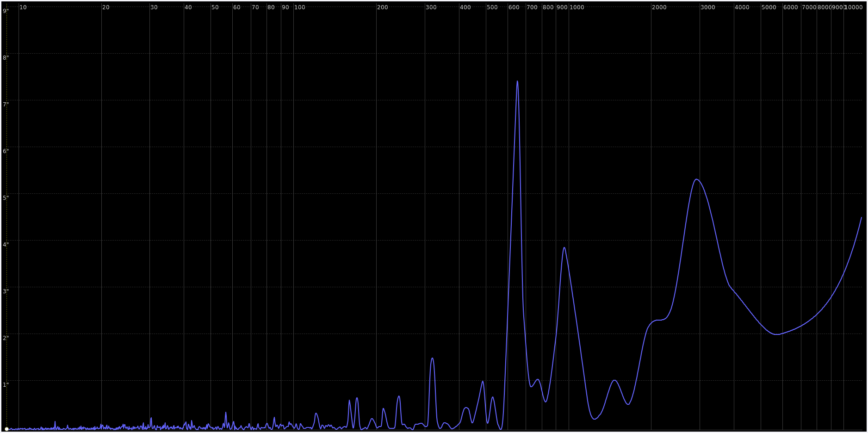This screenshot has height=433, width=868.
Task: Click the 7" amplitude axis label
Action: point(6,105)
